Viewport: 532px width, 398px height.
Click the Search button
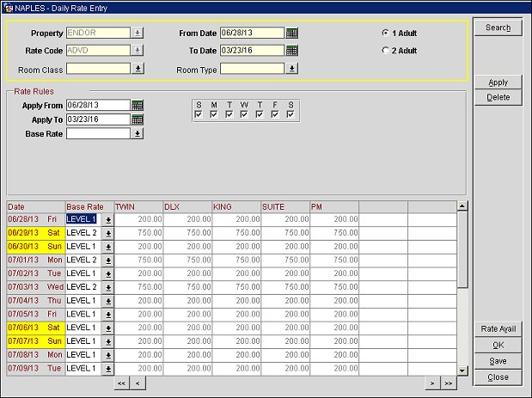498,28
